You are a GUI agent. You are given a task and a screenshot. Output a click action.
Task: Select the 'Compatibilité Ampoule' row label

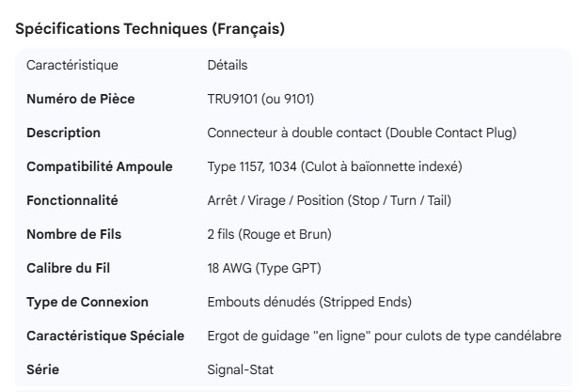[100, 166]
